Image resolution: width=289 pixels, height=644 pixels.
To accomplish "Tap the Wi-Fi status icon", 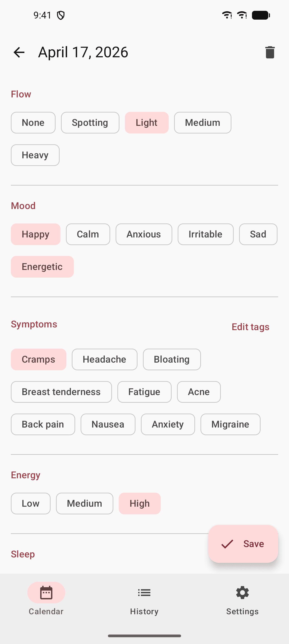I will pyautogui.click(x=227, y=15).
